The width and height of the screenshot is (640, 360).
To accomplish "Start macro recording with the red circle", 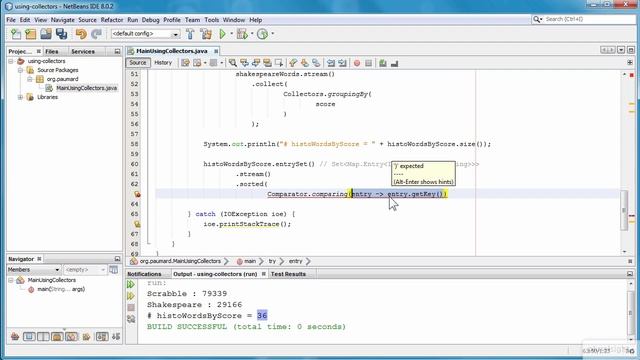I will [x=357, y=63].
